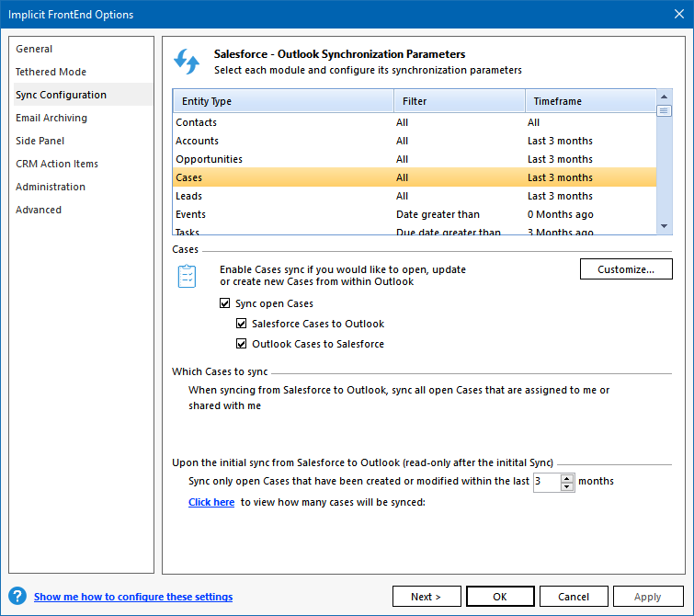The height and width of the screenshot is (616, 694).
Task: Click the Cases clipboard icon
Action: coord(187,276)
